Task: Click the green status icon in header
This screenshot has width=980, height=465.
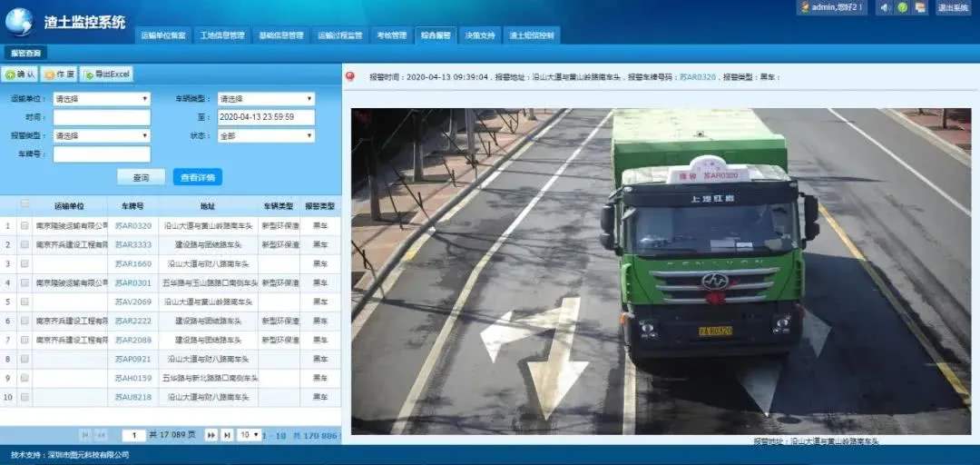Action: pos(902,7)
